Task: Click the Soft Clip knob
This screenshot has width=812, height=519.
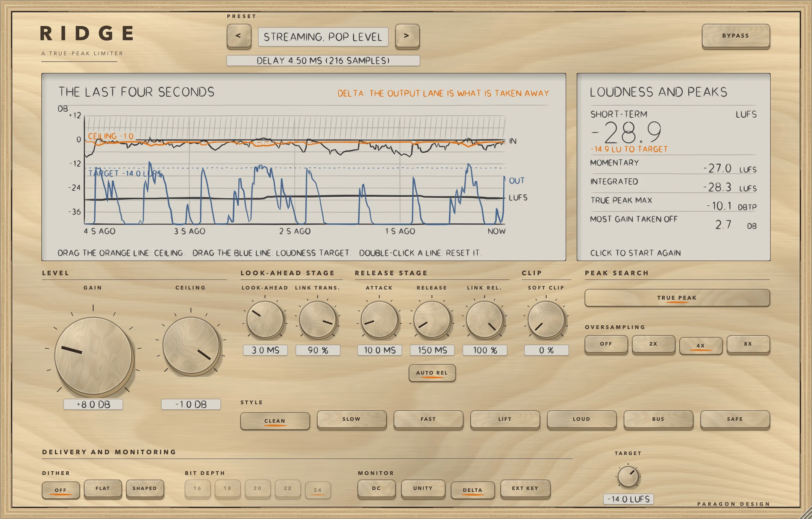Action: (546, 319)
